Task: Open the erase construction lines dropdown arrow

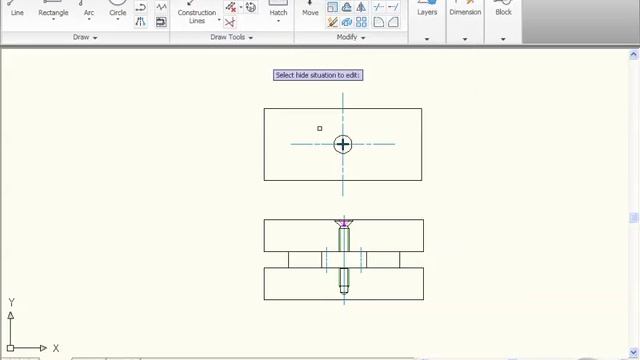Action: (x=241, y=7)
